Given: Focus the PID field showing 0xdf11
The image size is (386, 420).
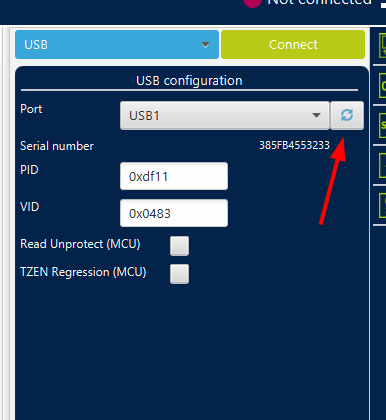Looking at the screenshot, I should tap(174, 176).
